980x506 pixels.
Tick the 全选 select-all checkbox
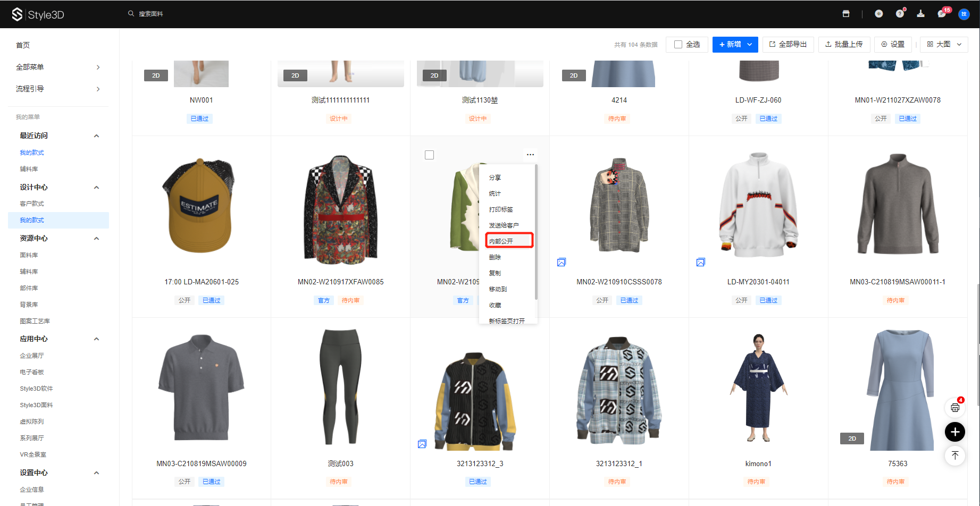(679, 45)
